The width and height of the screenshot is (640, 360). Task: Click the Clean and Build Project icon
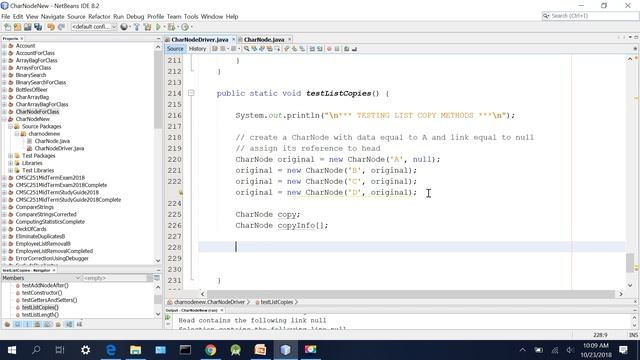click(147, 27)
